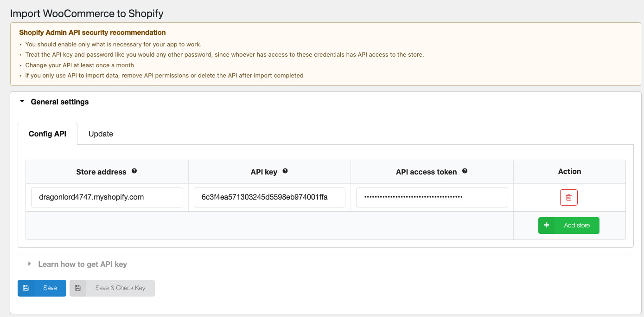Click the Store address help icon
Image resolution: width=644 pixels, height=317 pixels.
coord(134,171)
